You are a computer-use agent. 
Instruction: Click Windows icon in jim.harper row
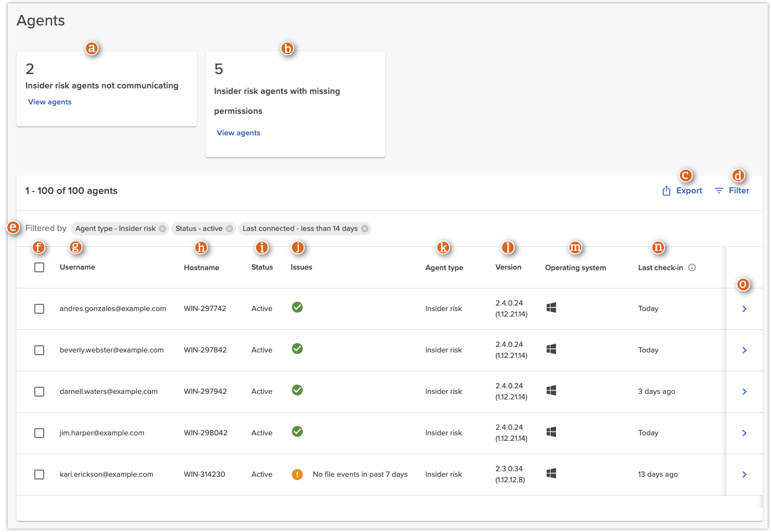tap(551, 432)
